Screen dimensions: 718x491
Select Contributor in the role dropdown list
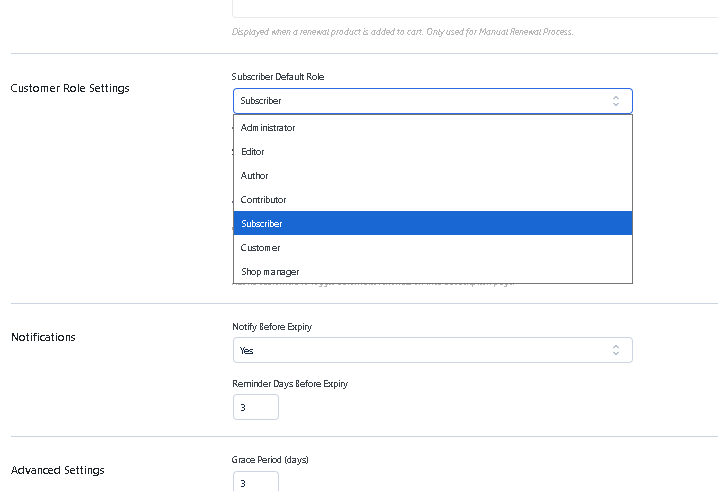click(264, 200)
